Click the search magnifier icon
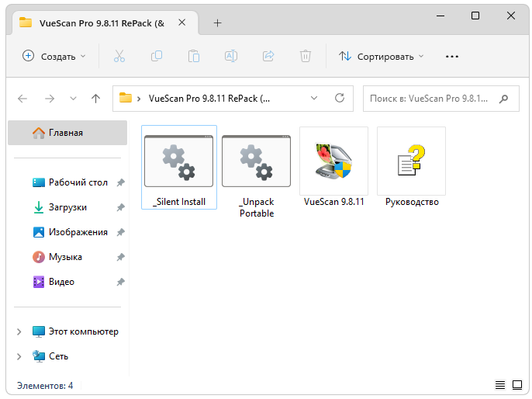The image size is (532, 399). pyautogui.click(x=504, y=99)
